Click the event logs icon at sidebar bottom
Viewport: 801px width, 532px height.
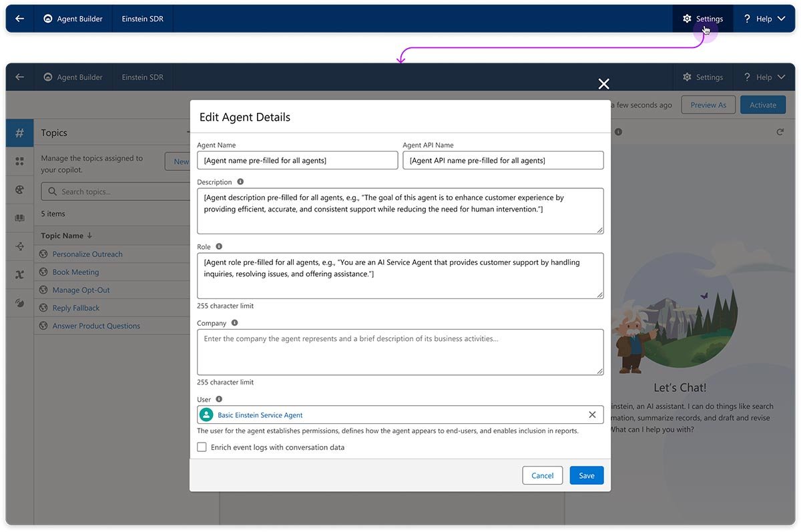click(19, 302)
